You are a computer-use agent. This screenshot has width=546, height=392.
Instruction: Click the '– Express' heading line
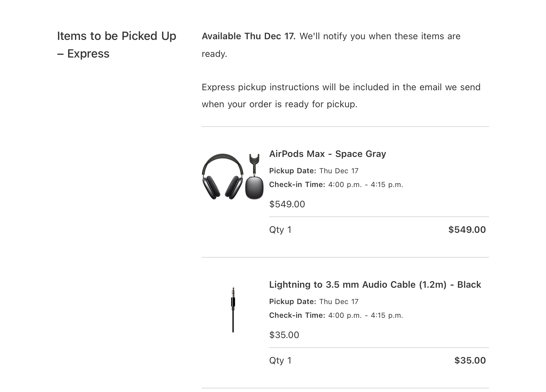pyautogui.click(x=83, y=54)
